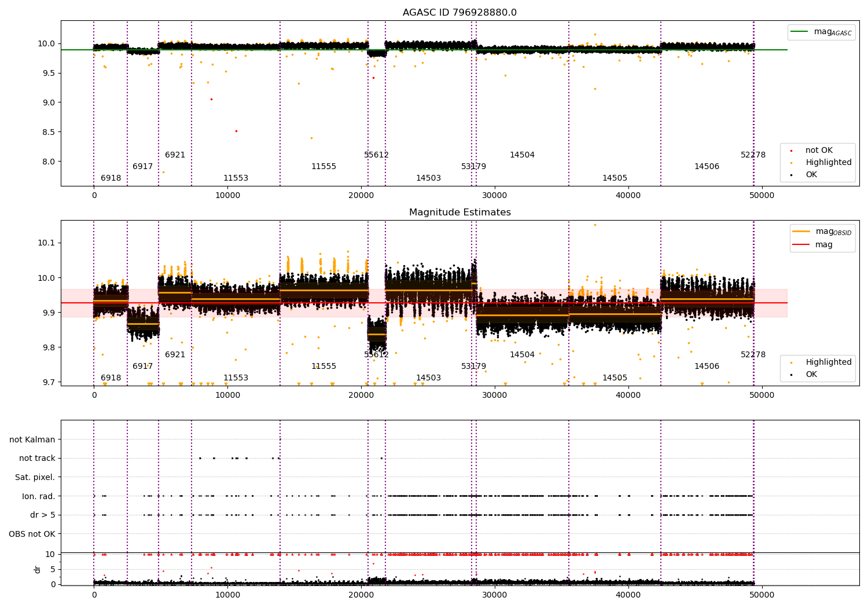Click obsid label 14506 in AGASC ID plot
868x608 pixels.
[x=707, y=167]
